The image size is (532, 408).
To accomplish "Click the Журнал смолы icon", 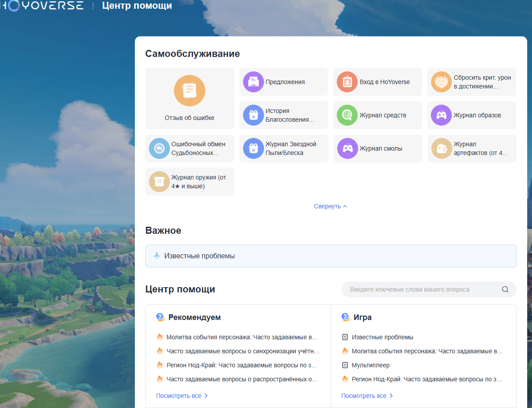I will (347, 148).
